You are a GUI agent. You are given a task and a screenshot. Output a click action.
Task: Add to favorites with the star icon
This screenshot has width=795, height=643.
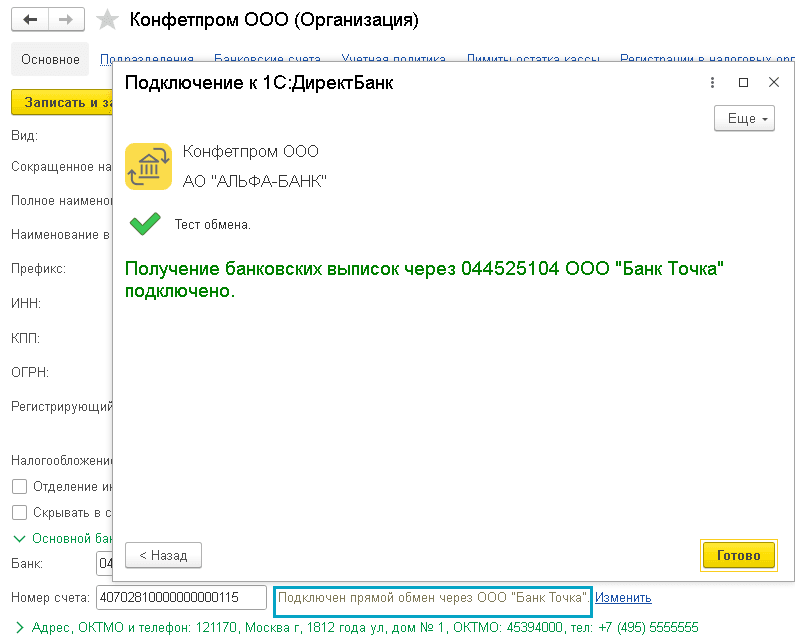[107, 20]
